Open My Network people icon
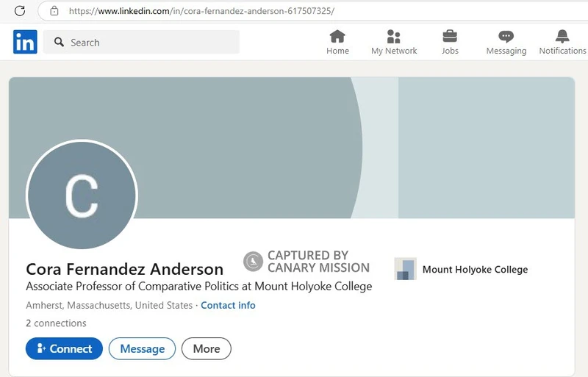Screen dimensions: 588x377 393,37
